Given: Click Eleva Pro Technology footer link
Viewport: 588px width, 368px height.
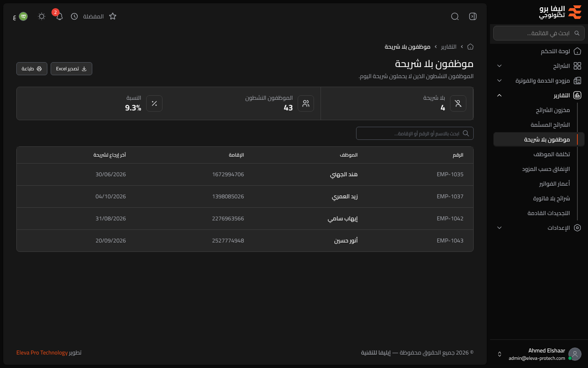Looking at the screenshot, I should point(42,352).
